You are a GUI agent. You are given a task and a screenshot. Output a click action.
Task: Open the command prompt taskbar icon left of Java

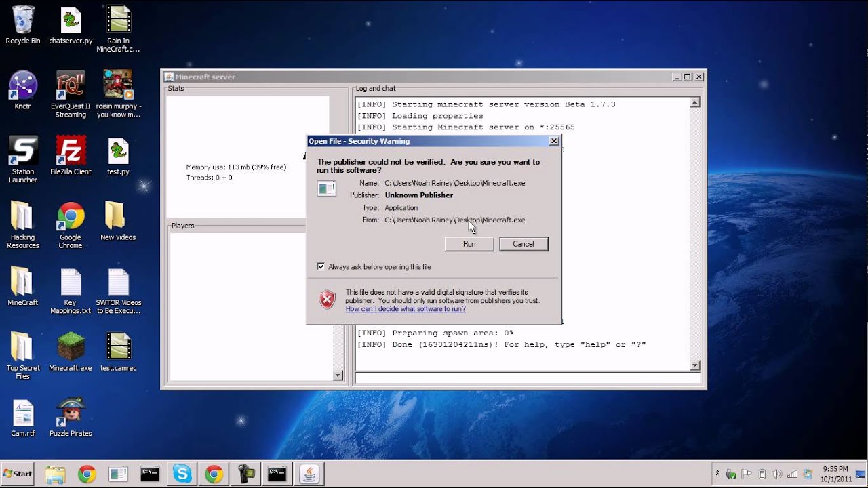(x=277, y=474)
